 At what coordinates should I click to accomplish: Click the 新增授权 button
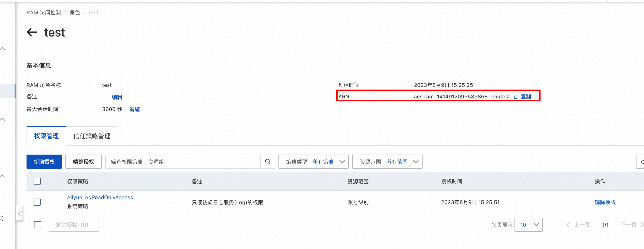click(44, 162)
